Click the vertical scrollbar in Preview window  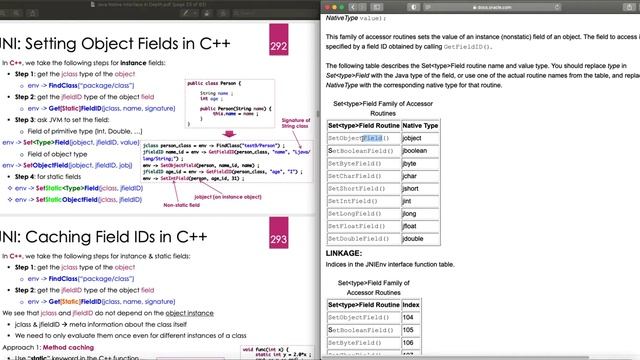click(x=318, y=114)
